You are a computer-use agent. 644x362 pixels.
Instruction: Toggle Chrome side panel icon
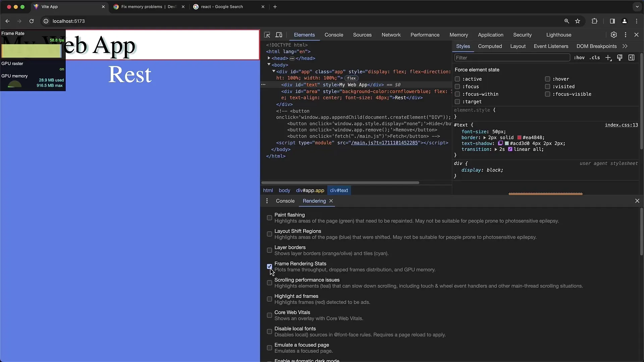pyautogui.click(x=612, y=21)
